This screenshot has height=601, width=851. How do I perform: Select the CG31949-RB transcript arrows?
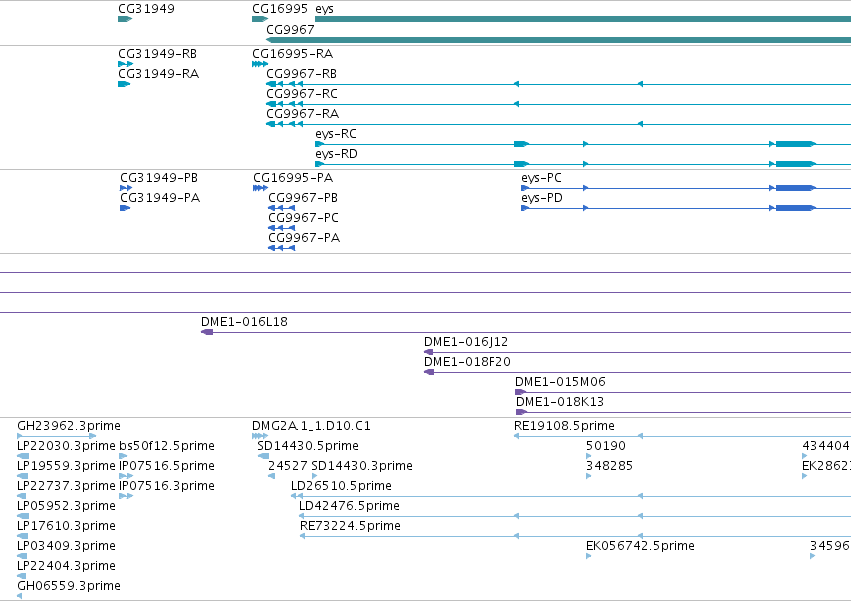(x=125, y=64)
